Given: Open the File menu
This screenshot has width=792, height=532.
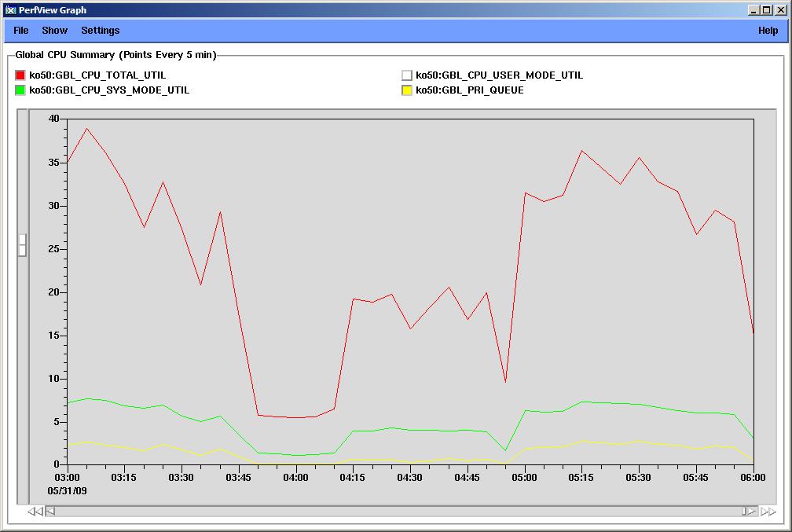Looking at the screenshot, I should click(21, 31).
